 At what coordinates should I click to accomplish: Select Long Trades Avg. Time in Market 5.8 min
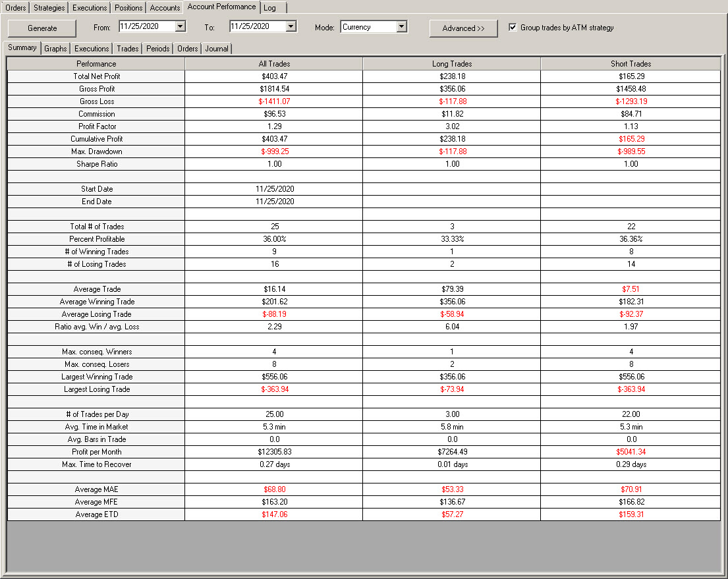452,427
